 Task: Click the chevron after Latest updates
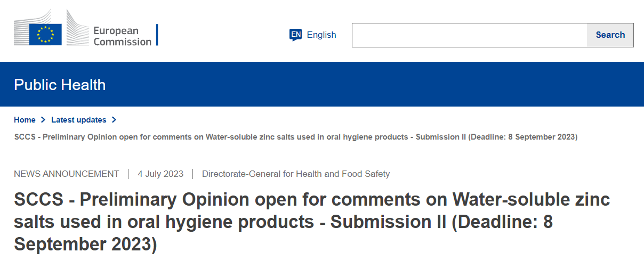click(x=114, y=120)
